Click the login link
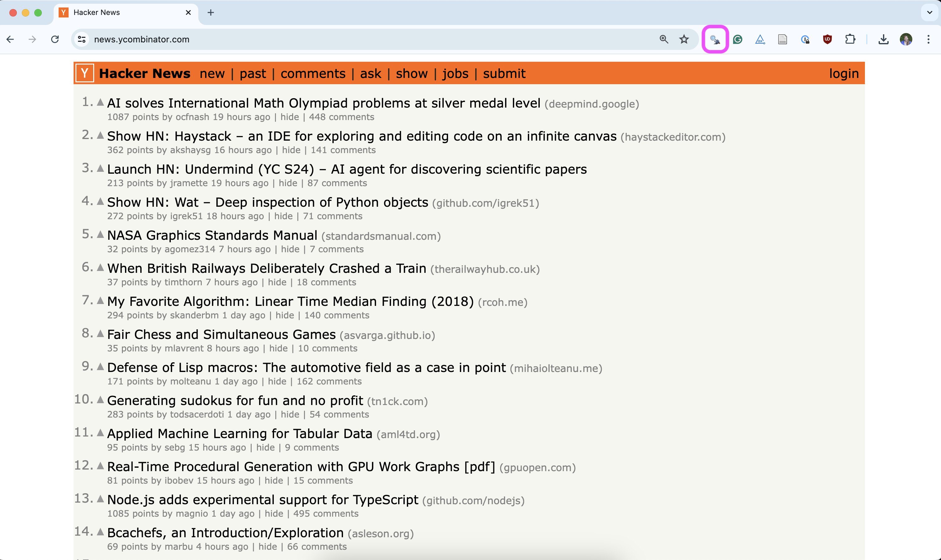 tap(844, 74)
